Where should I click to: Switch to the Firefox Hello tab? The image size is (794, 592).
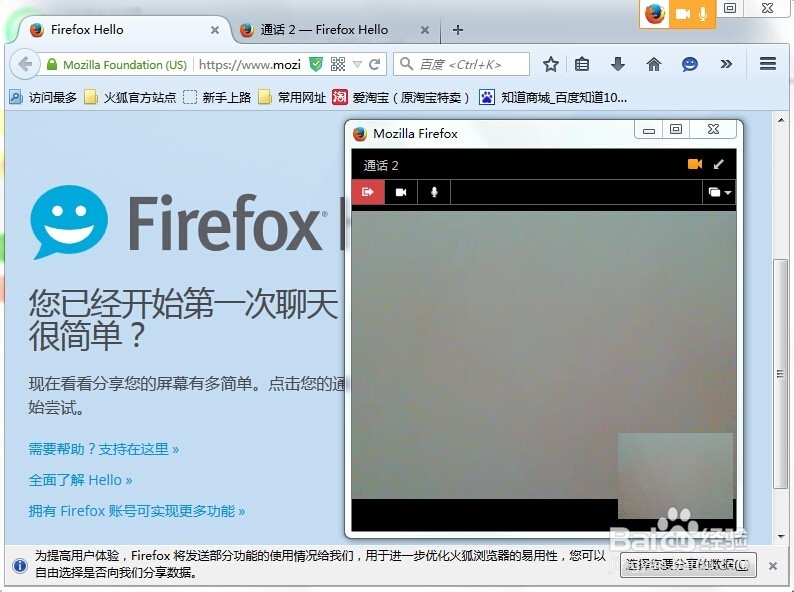tap(121, 30)
